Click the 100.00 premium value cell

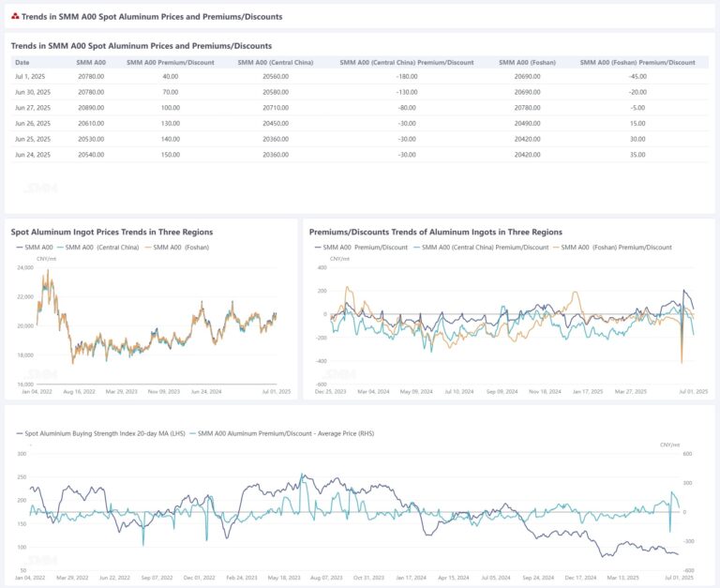[x=171, y=108]
